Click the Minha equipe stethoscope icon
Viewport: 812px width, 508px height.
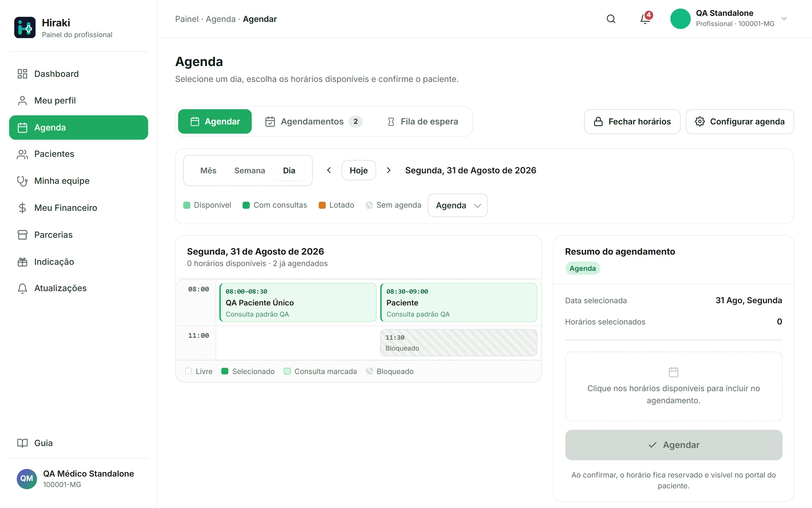point(22,181)
